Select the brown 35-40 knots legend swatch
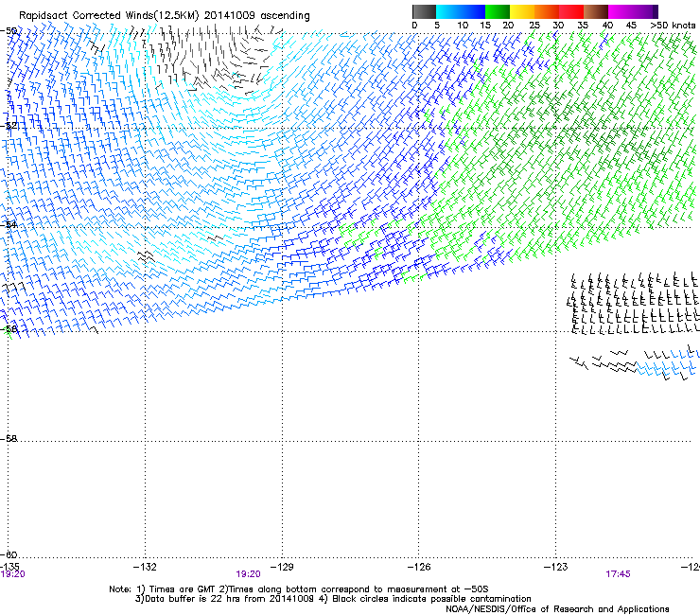 (x=596, y=11)
